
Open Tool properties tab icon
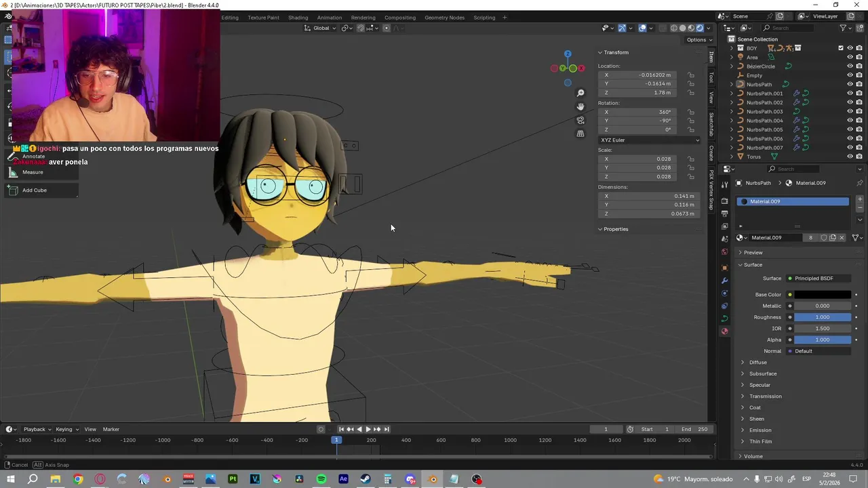[725, 184]
